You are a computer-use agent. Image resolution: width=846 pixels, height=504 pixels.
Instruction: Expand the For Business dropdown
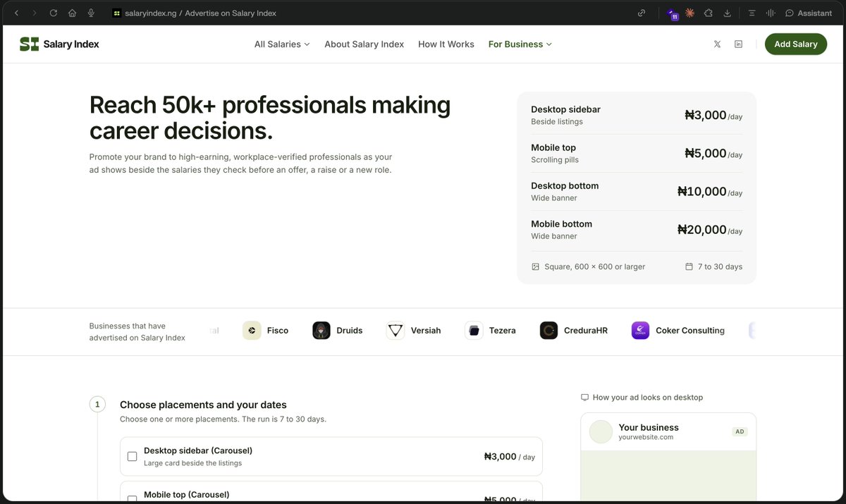[x=520, y=44]
